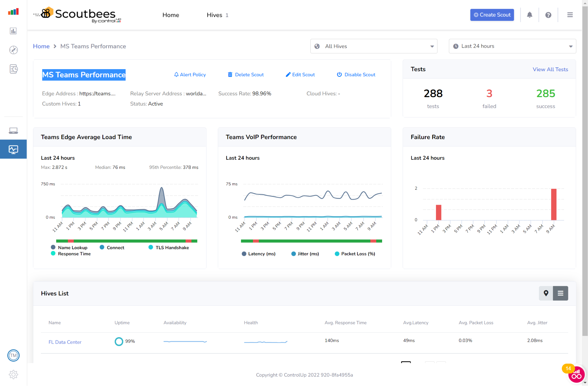This screenshot has width=588, height=386.
Task: Click the laptop devices sidebar icon
Action: (14, 131)
